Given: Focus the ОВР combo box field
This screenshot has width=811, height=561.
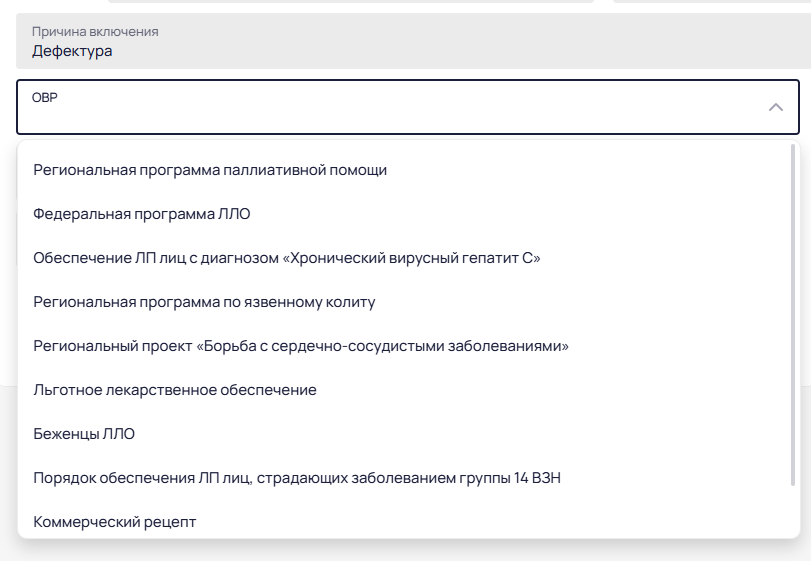Looking at the screenshot, I should [x=408, y=107].
